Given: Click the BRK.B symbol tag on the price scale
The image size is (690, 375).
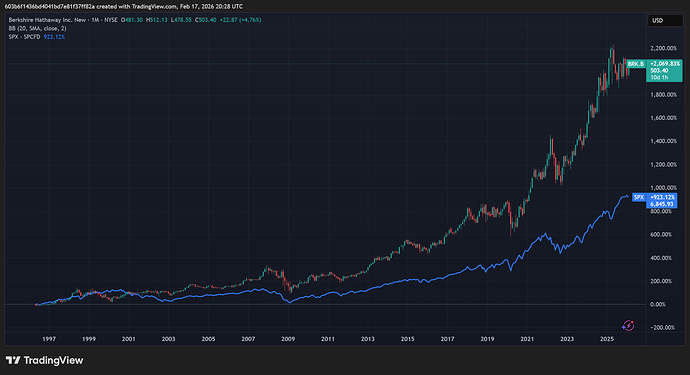Looking at the screenshot, I should coord(635,64).
